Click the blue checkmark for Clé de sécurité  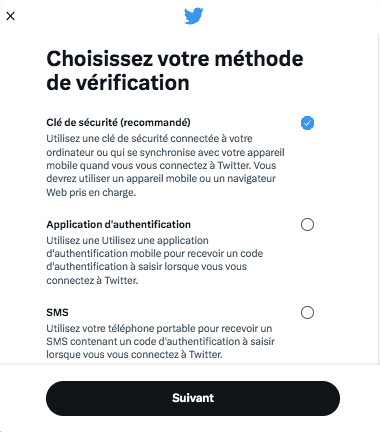click(307, 123)
